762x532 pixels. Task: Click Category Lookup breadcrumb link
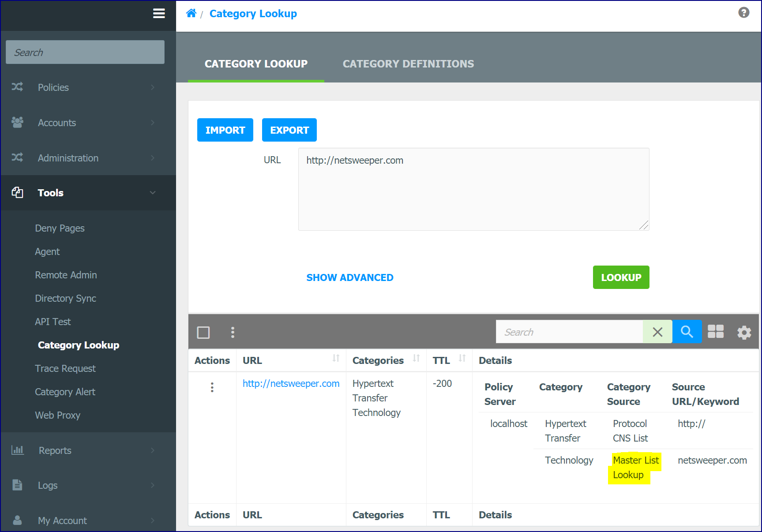pos(253,14)
